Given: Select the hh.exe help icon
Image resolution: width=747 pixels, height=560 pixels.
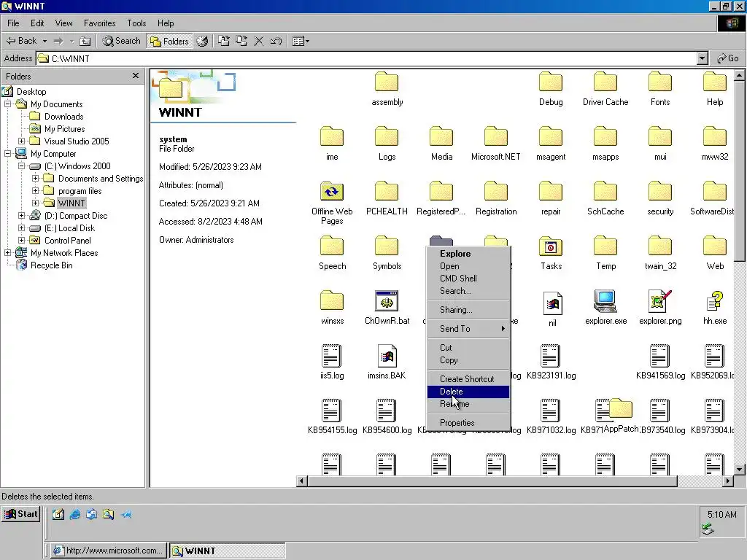Looking at the screenshot, I should [715, 301].
